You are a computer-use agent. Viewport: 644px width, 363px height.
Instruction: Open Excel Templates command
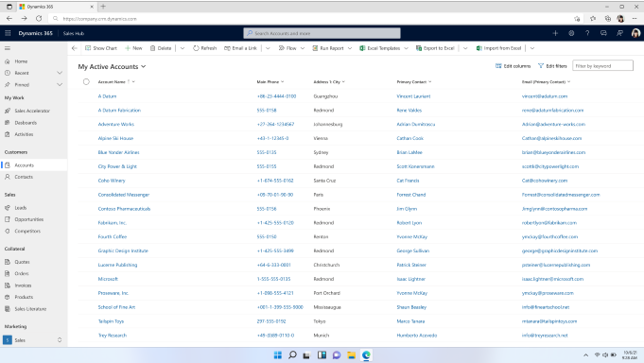380,48
